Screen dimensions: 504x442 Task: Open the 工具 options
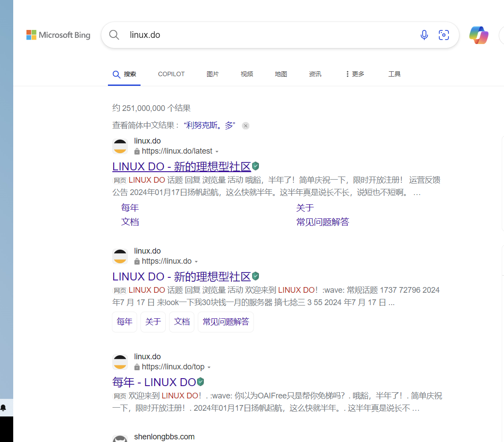(394, 74)
